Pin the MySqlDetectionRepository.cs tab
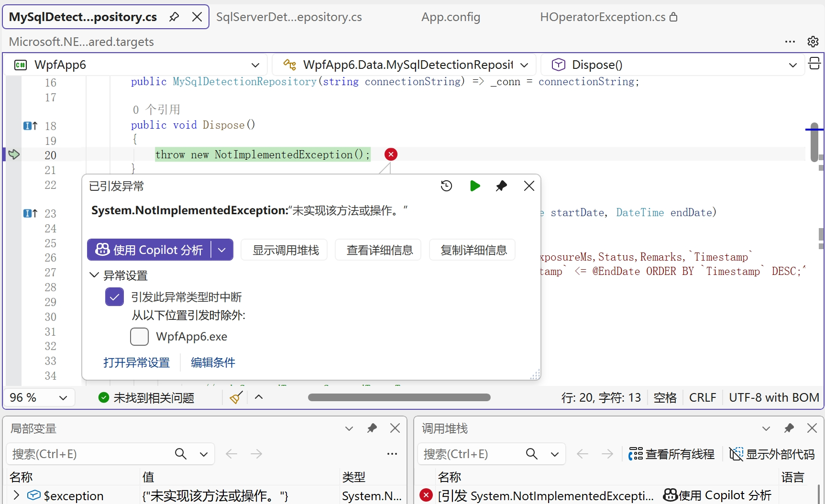 pos(174,17)
